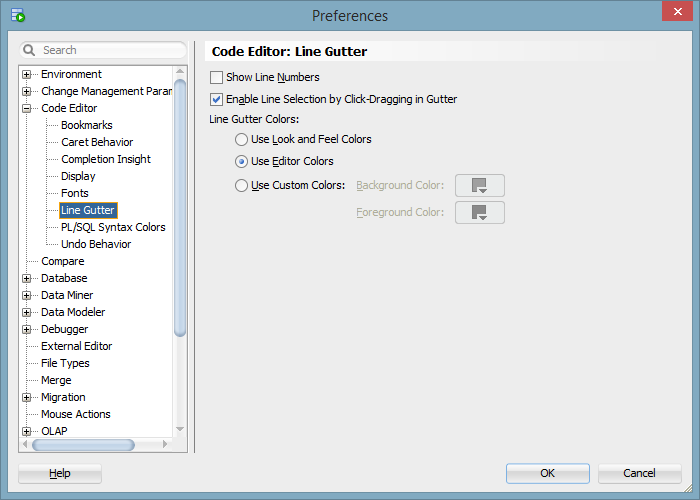Open the Foreground Color picker
The width and height of the screenshot is (700, 500).
(480, 213)
